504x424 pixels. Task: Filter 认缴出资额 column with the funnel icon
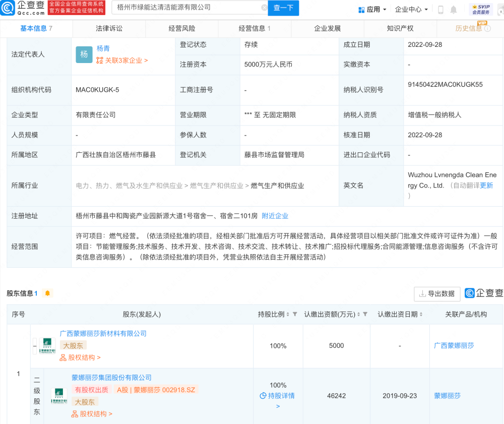coord(365,314)
